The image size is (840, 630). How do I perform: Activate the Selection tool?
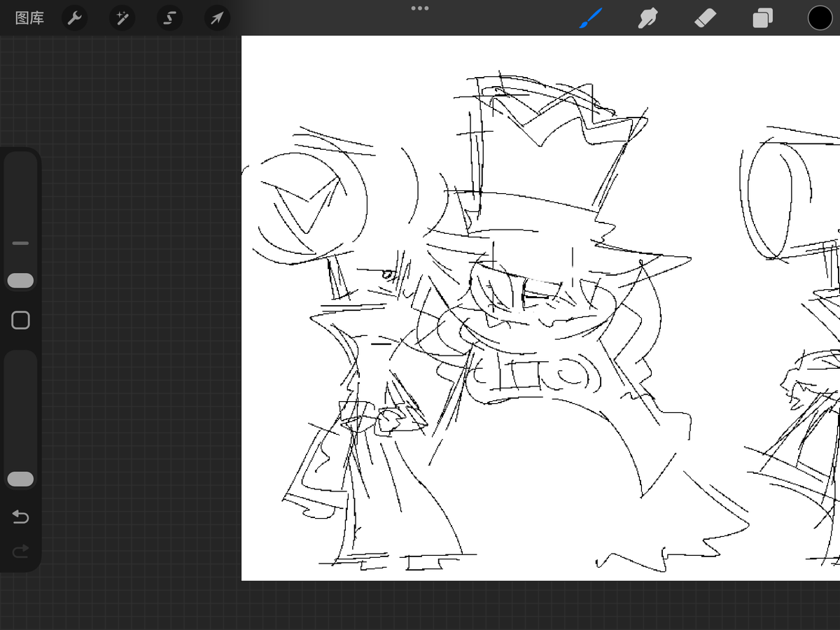(x=169, y=18)
